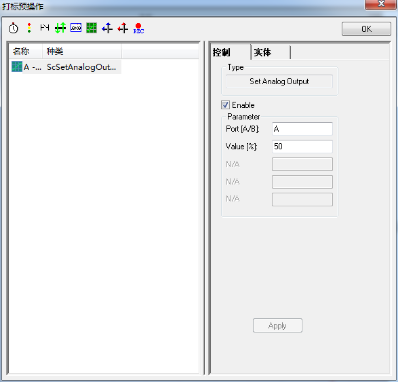This screenshot has width=399, height=383.
Task: Click the red dot toolbar icon
Action: (x=139, y=28)
